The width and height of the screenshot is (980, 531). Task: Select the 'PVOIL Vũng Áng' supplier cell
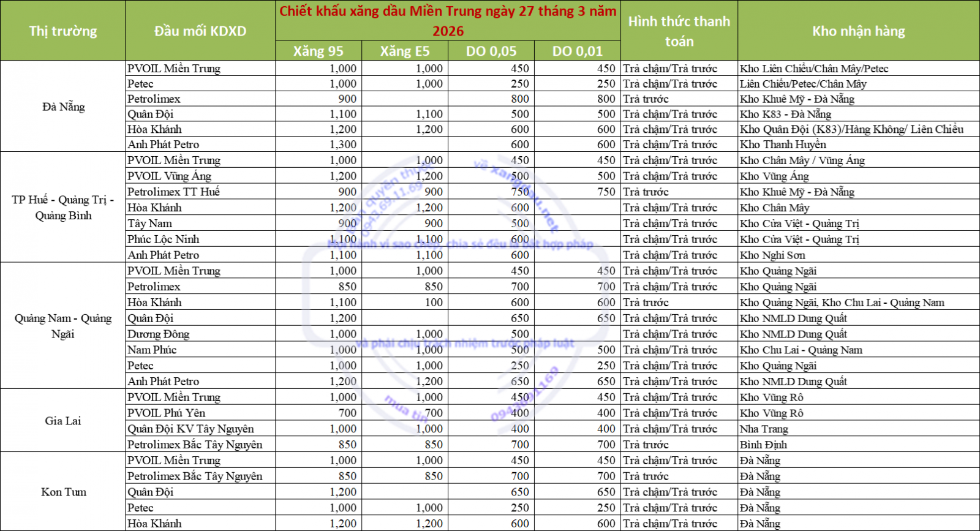170,176
